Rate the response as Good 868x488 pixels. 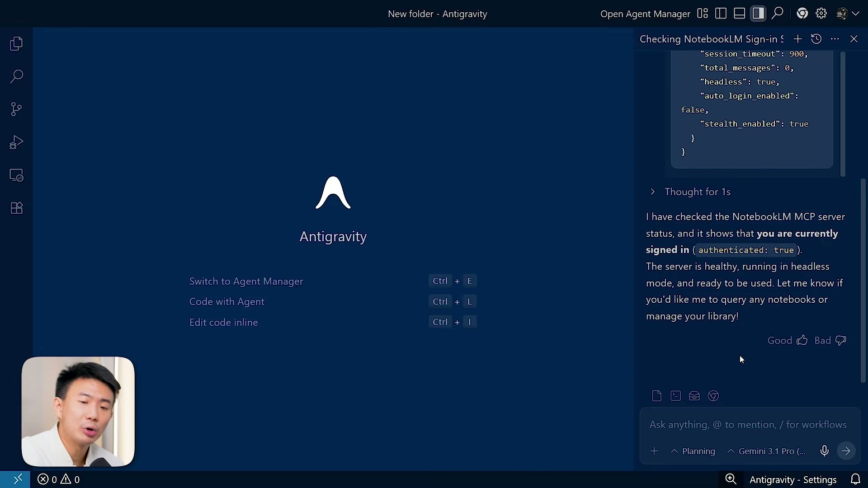[788, 340]
